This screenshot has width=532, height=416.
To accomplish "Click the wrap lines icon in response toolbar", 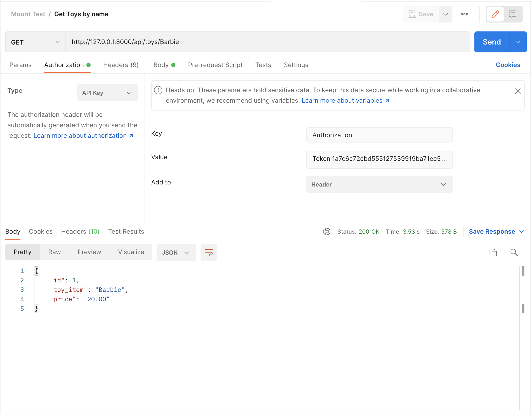I will 209,253.
